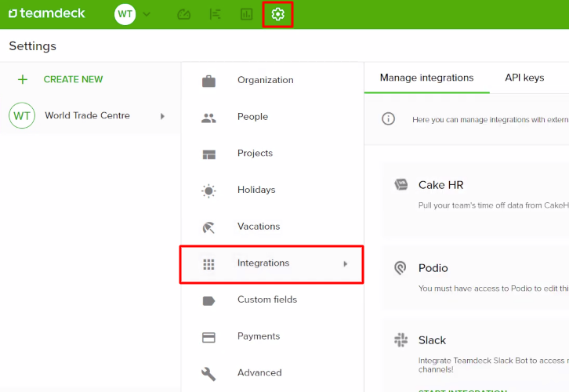
Task: Open Projects settings
Action: coord(255,153)
